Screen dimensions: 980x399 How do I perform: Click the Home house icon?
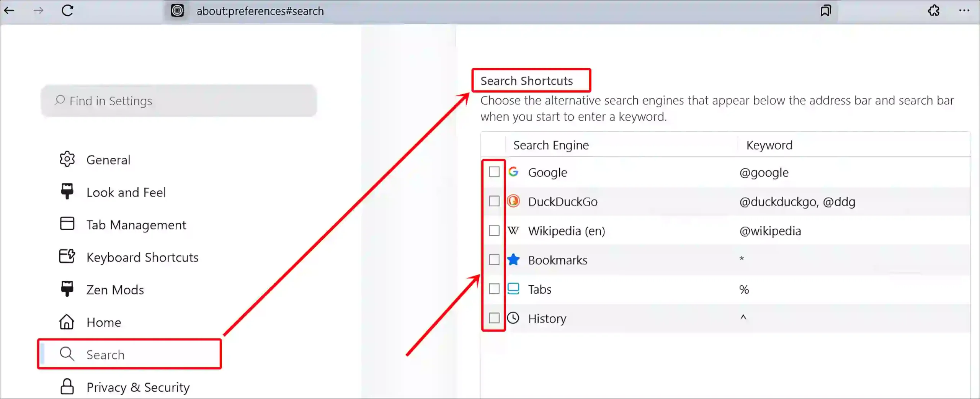pos(67,322)
